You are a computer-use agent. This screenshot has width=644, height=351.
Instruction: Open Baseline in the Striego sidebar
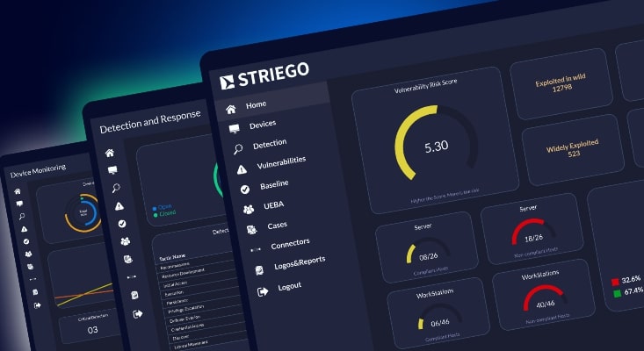point(274,184)
